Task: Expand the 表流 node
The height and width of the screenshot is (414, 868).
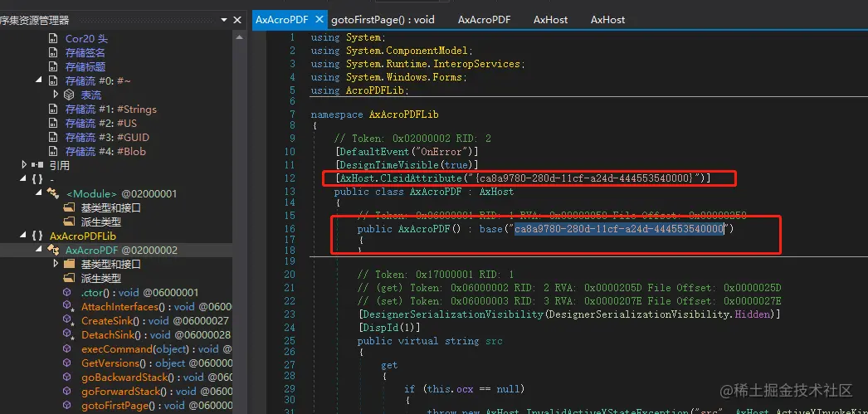Action: [x=56, y=95]
